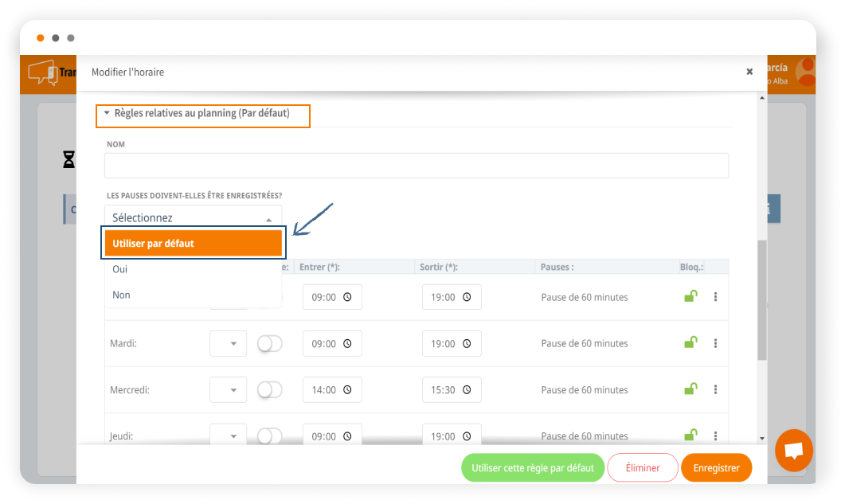Screen dimensions: 845x504
Task: Click the green unlock icon for Mercredi
Action: (x=690, y=389)
